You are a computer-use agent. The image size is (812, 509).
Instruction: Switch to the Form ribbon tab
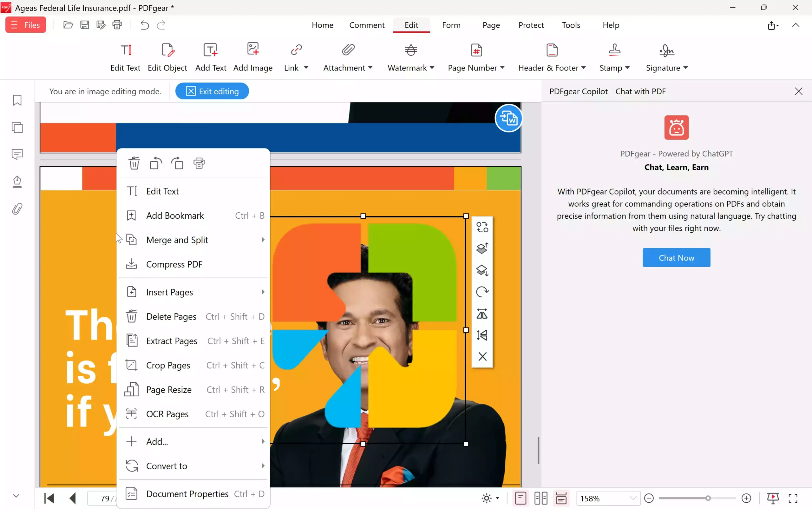pyautogui.click(x=451, y=25)
